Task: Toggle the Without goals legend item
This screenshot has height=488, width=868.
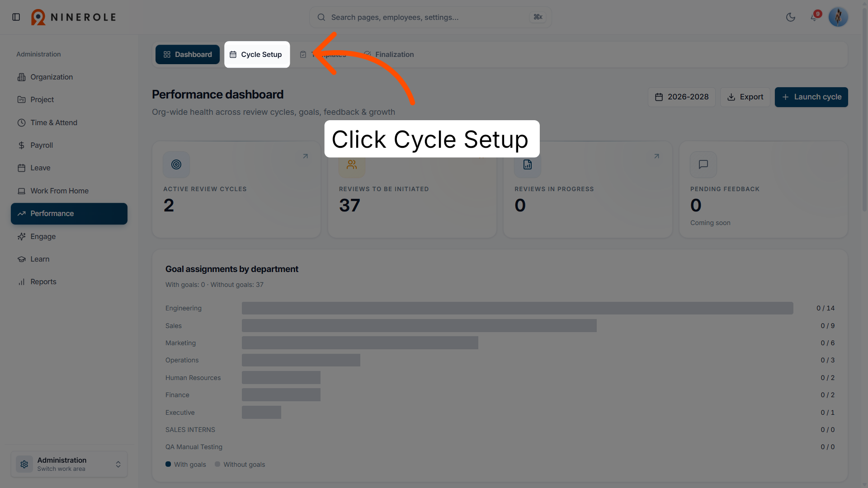Action: coord(240,465)
